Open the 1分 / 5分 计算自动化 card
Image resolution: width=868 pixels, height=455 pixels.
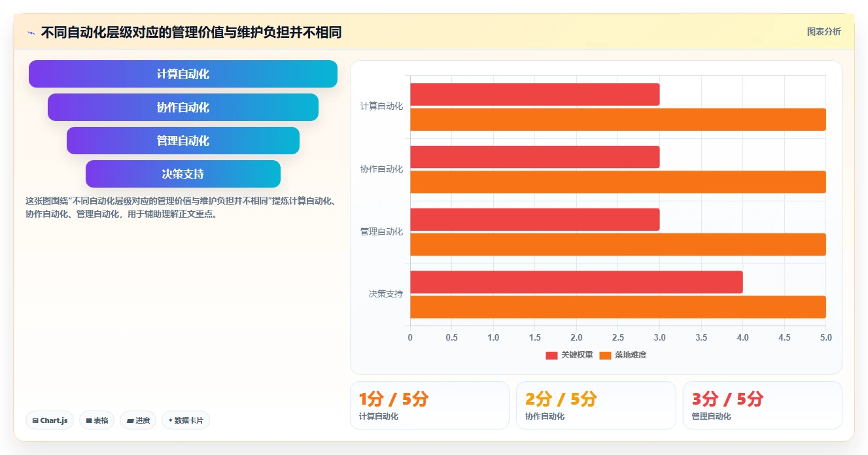[x=430, y=405]
